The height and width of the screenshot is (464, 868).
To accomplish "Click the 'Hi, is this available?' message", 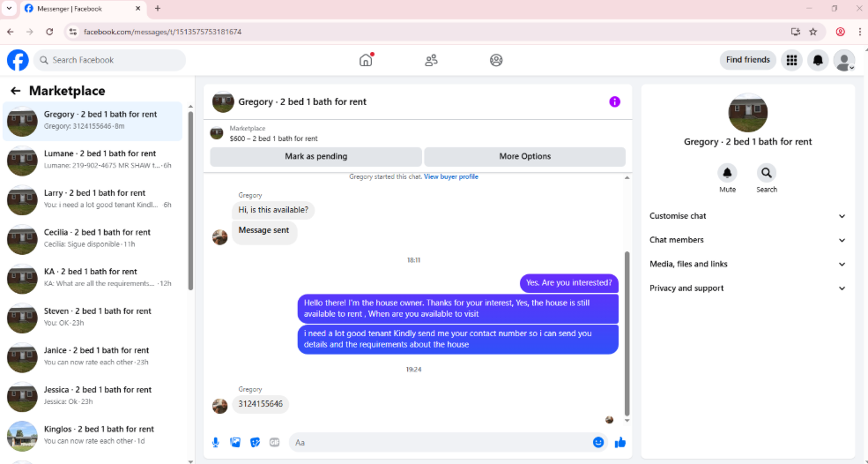I will pos(273,210).
